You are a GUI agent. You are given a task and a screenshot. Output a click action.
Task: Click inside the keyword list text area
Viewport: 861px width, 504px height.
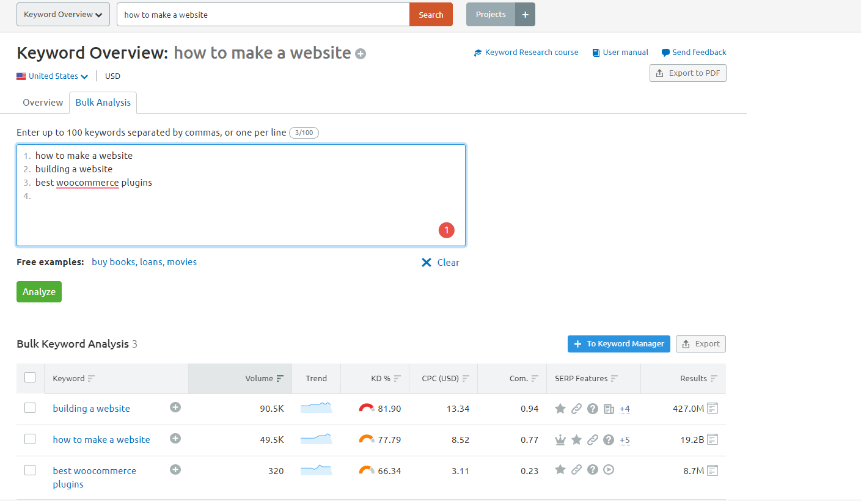241,195
